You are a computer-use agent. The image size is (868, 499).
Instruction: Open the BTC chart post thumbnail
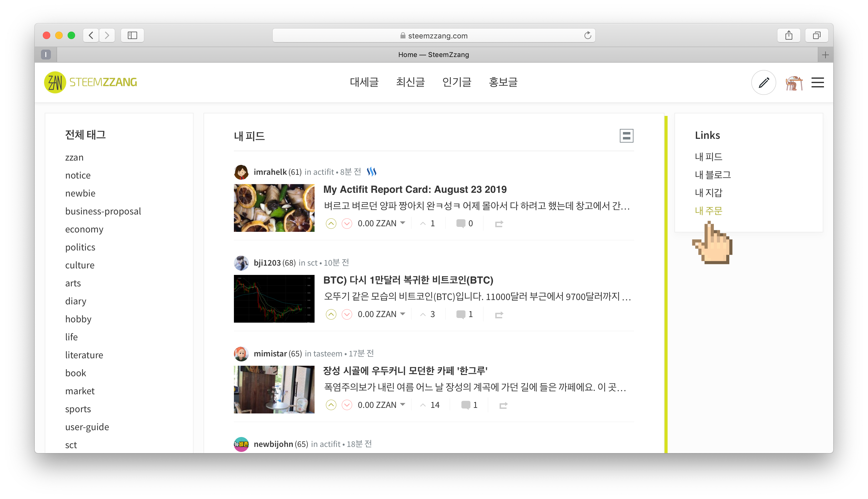click(274, 298)
